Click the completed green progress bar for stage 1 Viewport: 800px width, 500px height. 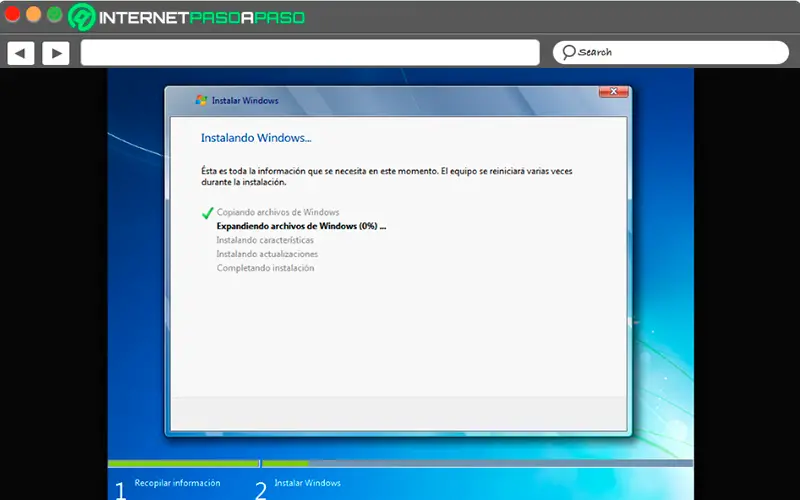[x=184, y=463]
